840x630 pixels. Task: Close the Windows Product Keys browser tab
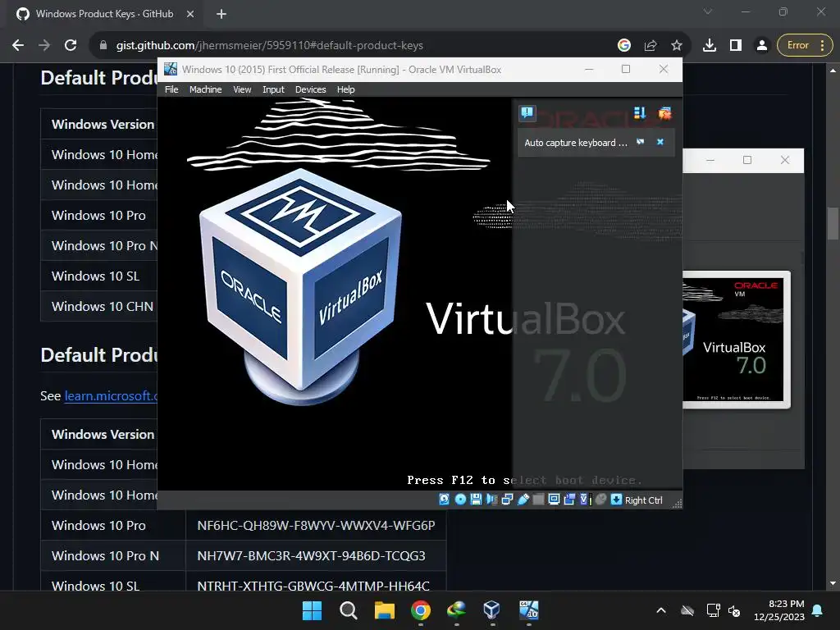tap(190, 14)
